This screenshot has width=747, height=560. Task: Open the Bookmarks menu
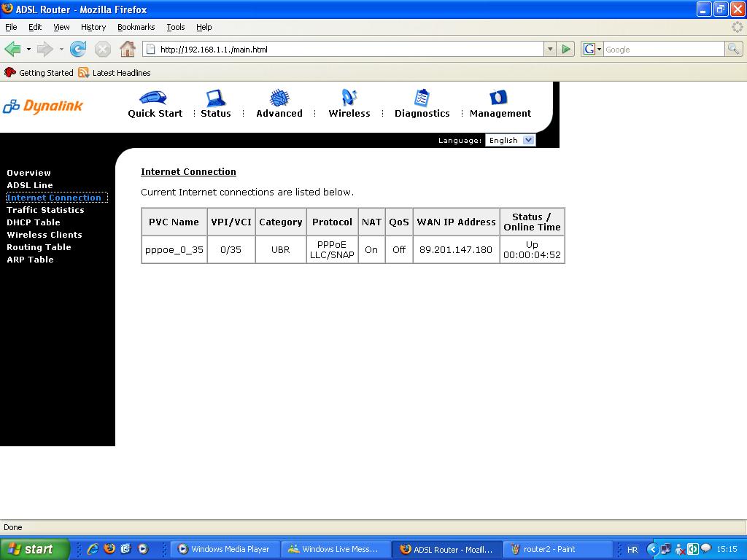coord(136,27)
